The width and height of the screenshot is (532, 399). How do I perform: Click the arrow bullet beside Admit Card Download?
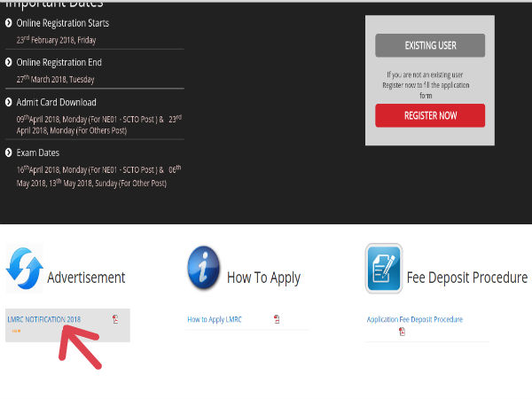click(9, 103)
